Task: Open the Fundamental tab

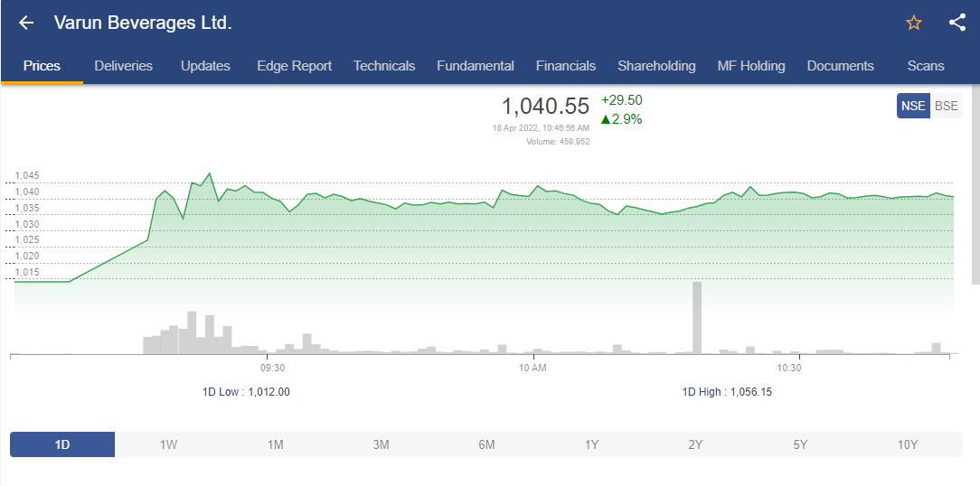Action: (475, 66)
